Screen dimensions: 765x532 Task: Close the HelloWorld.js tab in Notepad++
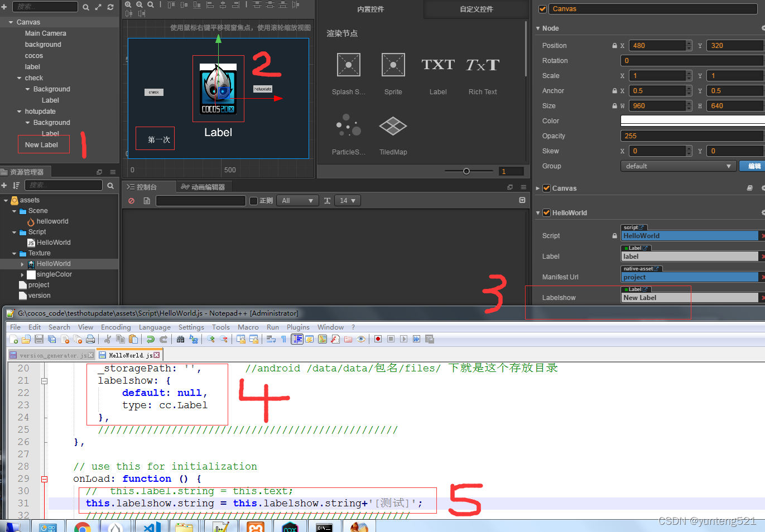coord(157,355)
